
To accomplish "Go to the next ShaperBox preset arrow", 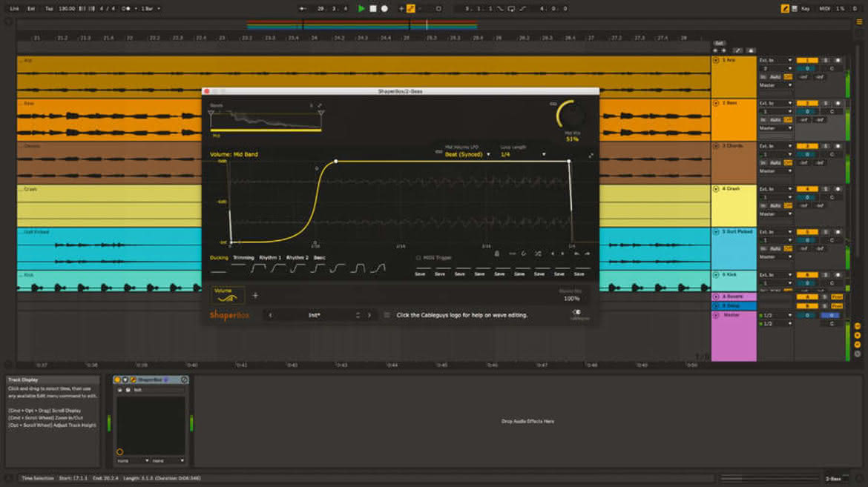I will click(369, 316).
